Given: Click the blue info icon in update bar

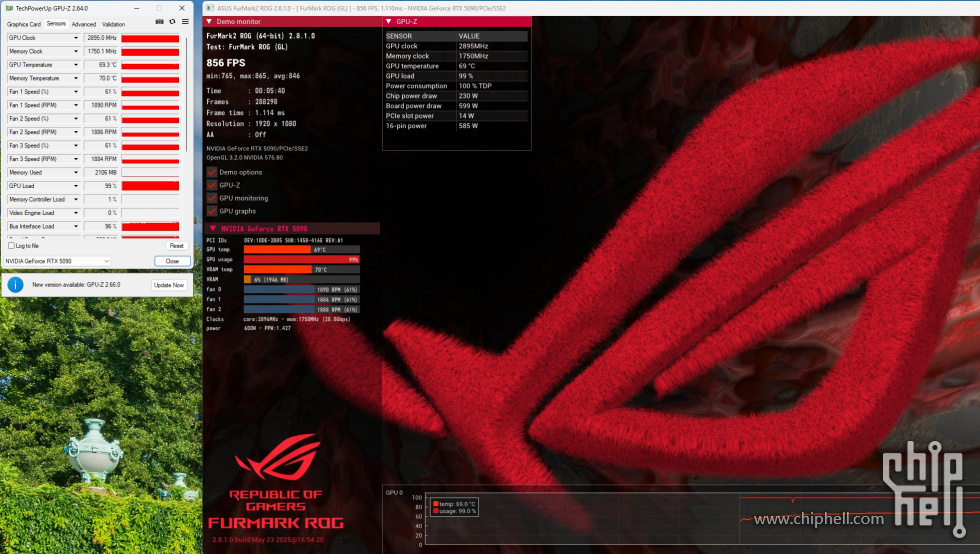Looking at the screenshot, I should click(16, 285).
